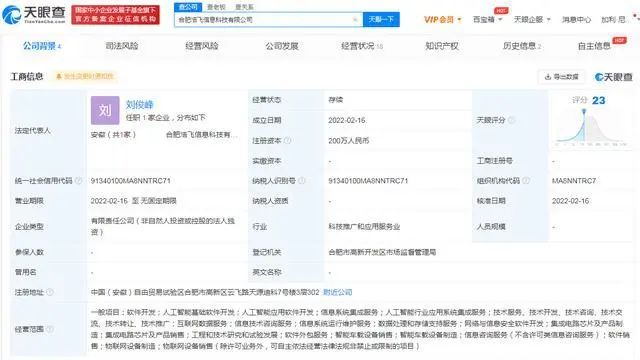The image size is (640, 360).
Task: Open the 刘俊峰 legal representative link
Action: click(x=139, y=104)
